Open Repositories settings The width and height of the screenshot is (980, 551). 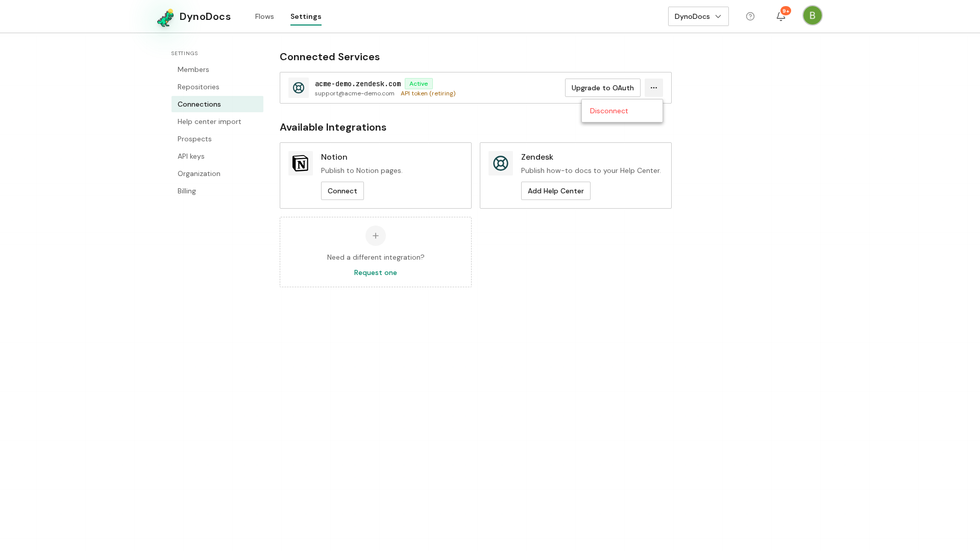[x=217, y=87]
